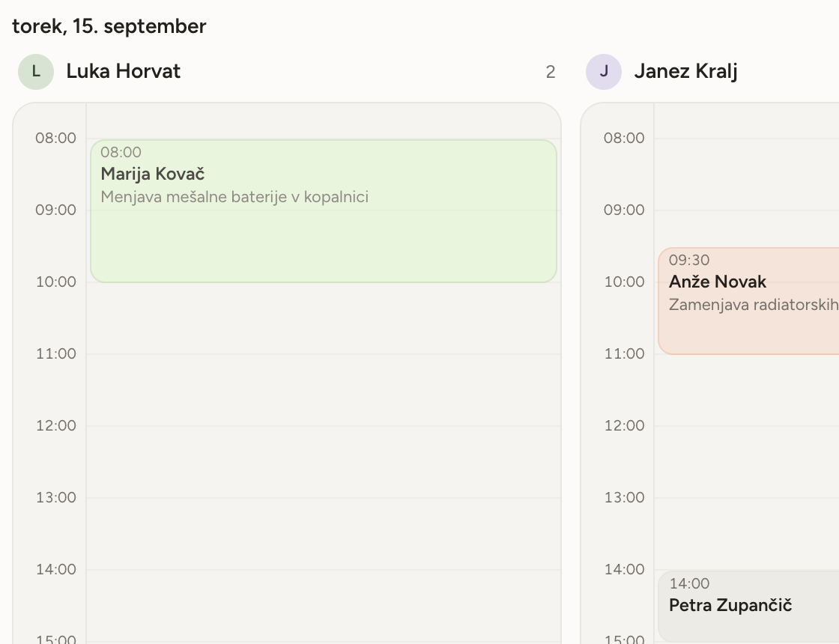Click "Zamenjava radiatorskih" job description text
This screenshot has width=839, height=644.
coord(754,305)
